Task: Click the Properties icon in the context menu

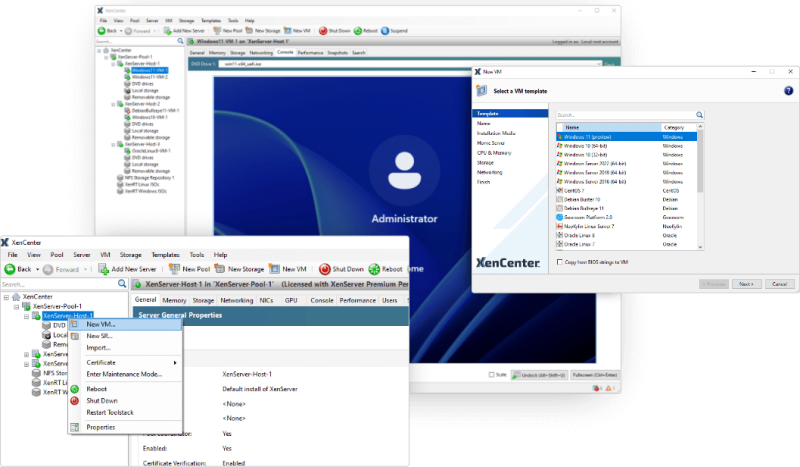Action: point(74,427)
